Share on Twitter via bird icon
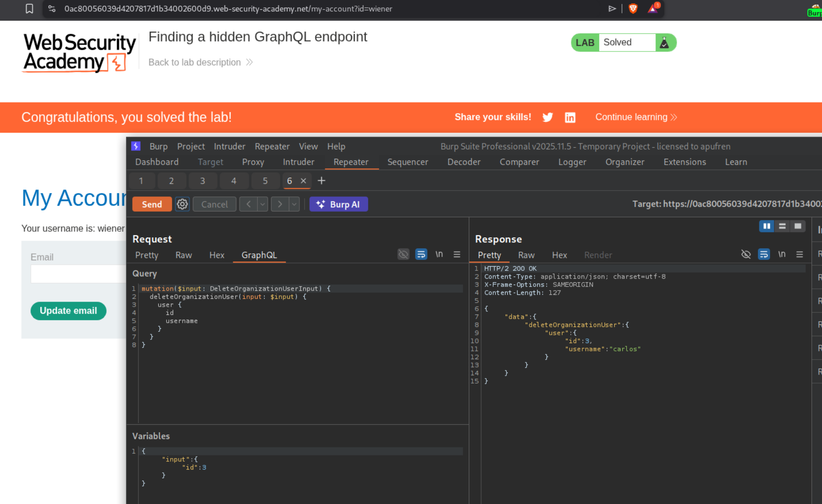This screenshot has height=504, width=822. point(547,117)
